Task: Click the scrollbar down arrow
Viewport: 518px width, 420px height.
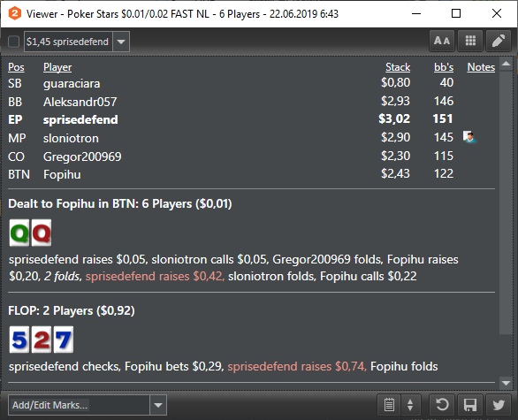Action: coord(506,383)
